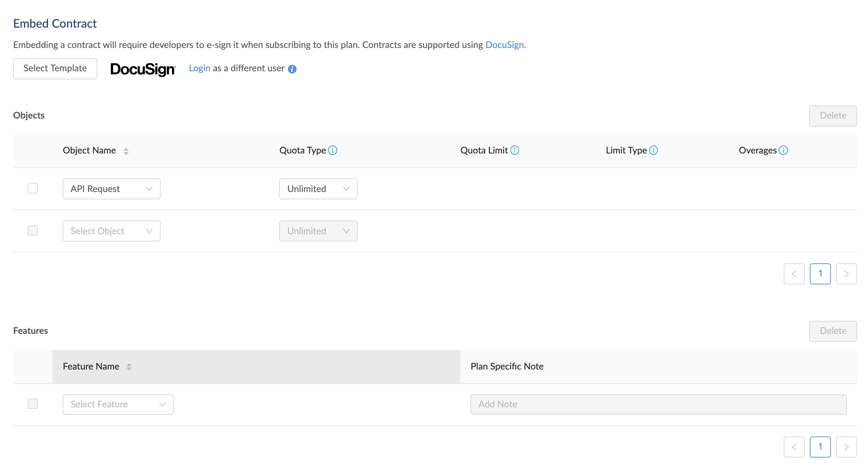Select page 1 in Features pagination

[820, 447]
